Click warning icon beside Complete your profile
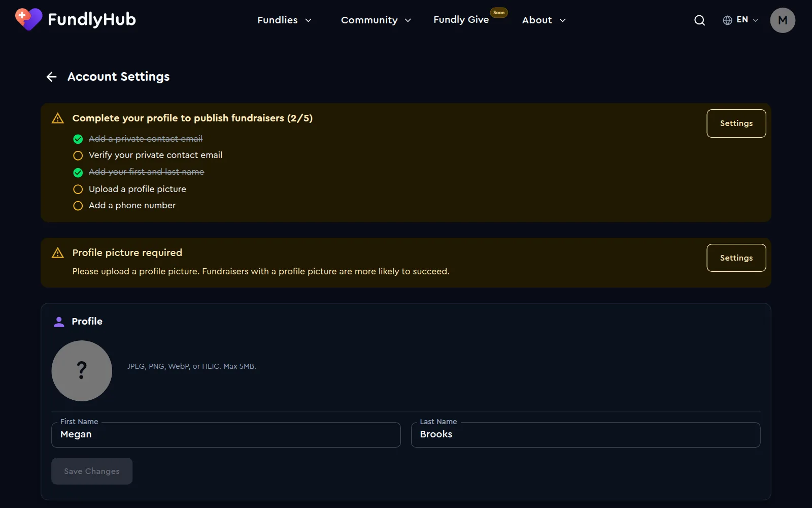Image resolution: width=812 pixels, height=508 pixels. point(58,118)
